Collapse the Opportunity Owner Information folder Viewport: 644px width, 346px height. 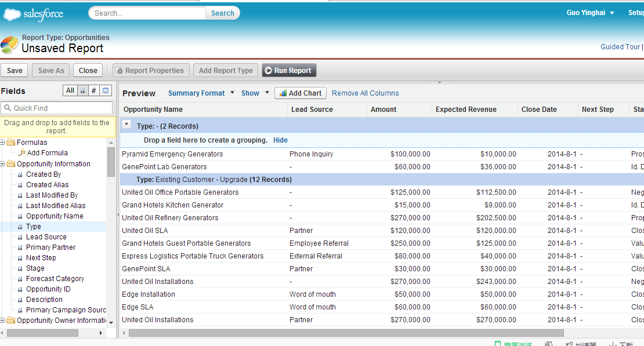click(2, 320)
